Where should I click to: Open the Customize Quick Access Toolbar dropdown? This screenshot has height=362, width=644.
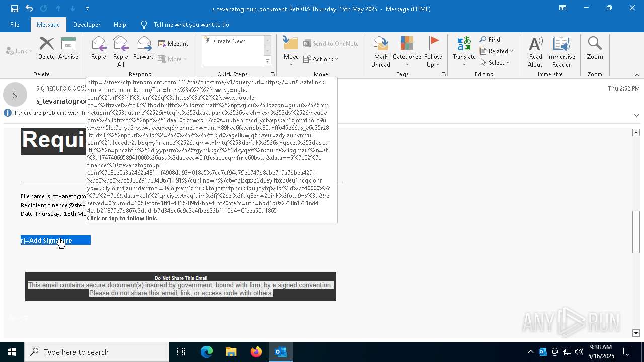click(87, 9)
